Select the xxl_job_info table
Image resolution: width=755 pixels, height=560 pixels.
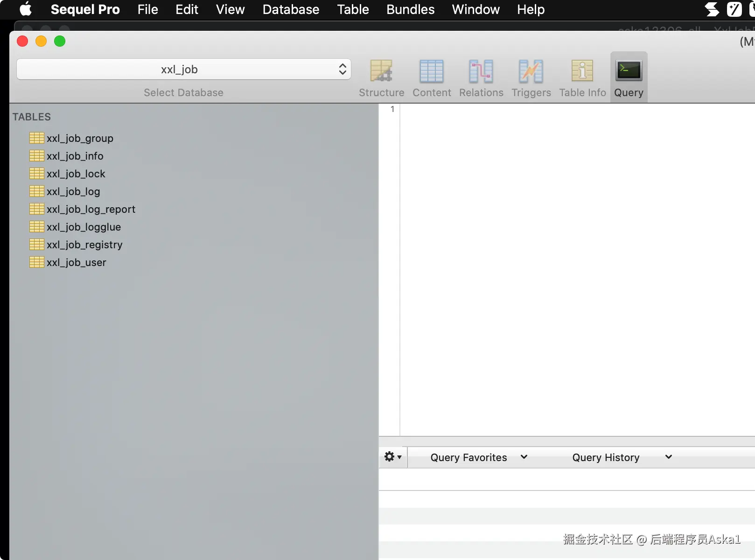click(x=75, y=156)
